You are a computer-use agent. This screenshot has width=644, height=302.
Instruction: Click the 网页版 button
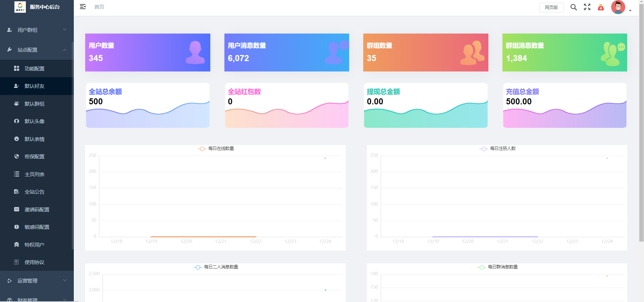[x=551, y=7]
